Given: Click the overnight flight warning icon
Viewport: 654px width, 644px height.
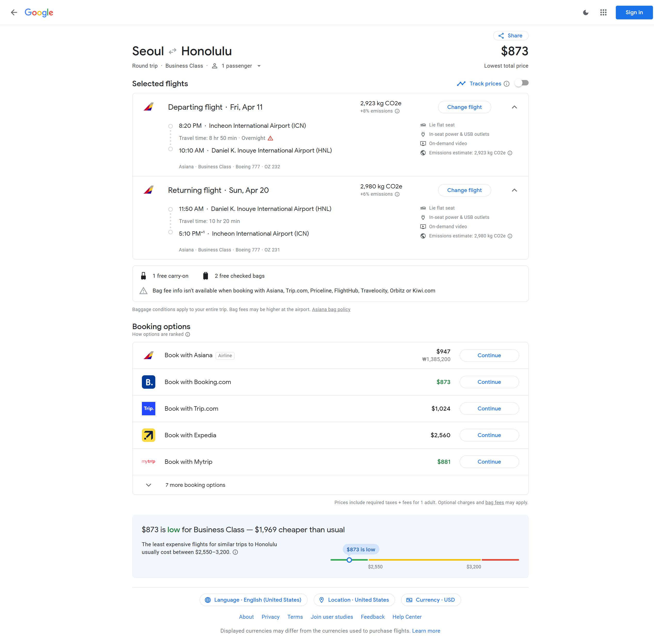Looking at the screenshot, I should pos(270,138).
